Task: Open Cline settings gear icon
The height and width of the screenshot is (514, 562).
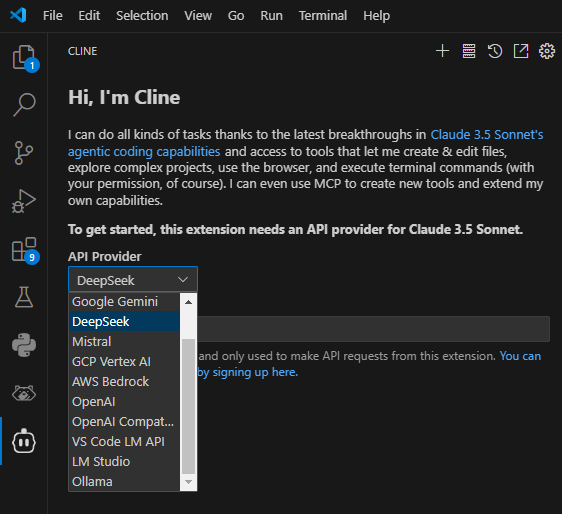Action: coord(547,51)
